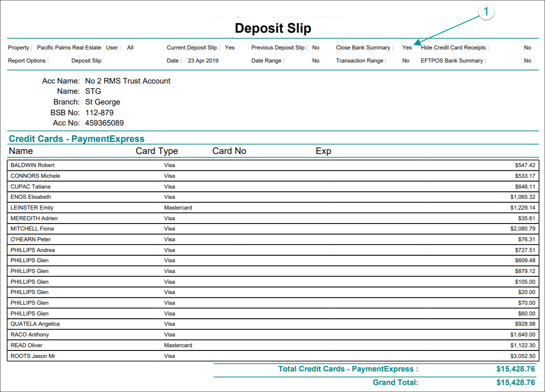This screenshot has height=392, width=545.
Task: Click the Card No column header
Action: [229, 151]
